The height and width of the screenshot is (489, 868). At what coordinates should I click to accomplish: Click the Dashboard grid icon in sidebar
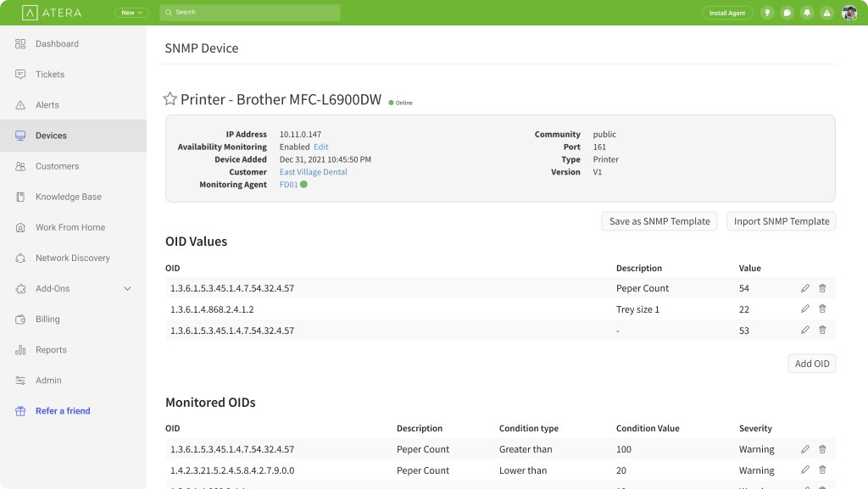tap(20, 44)
